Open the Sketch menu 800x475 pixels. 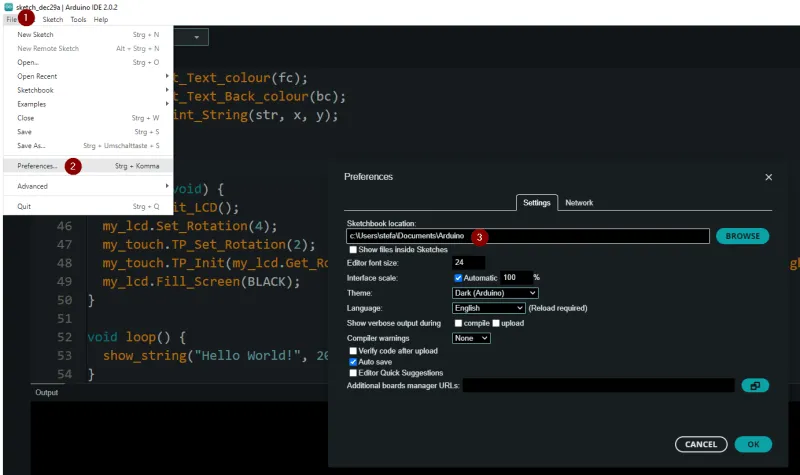click(x=53, y=19)
